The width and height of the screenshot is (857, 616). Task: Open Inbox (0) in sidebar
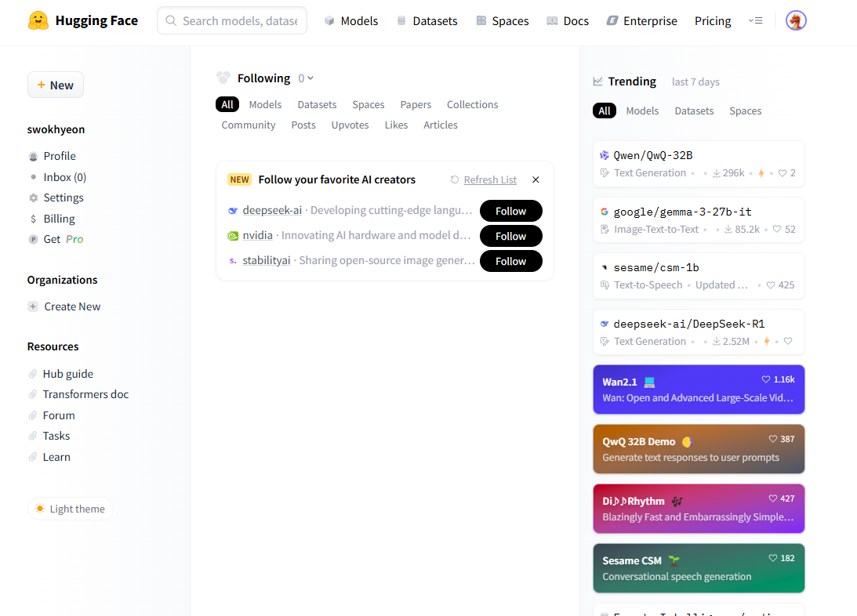coord(64,177)
